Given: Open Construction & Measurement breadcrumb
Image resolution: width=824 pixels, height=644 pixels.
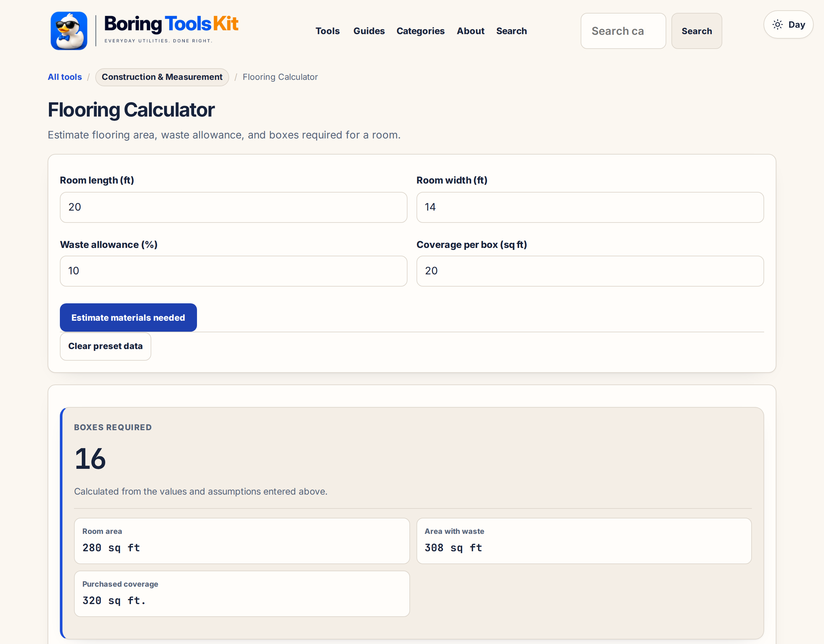Looking at the screenshot, I should point(162,77).
